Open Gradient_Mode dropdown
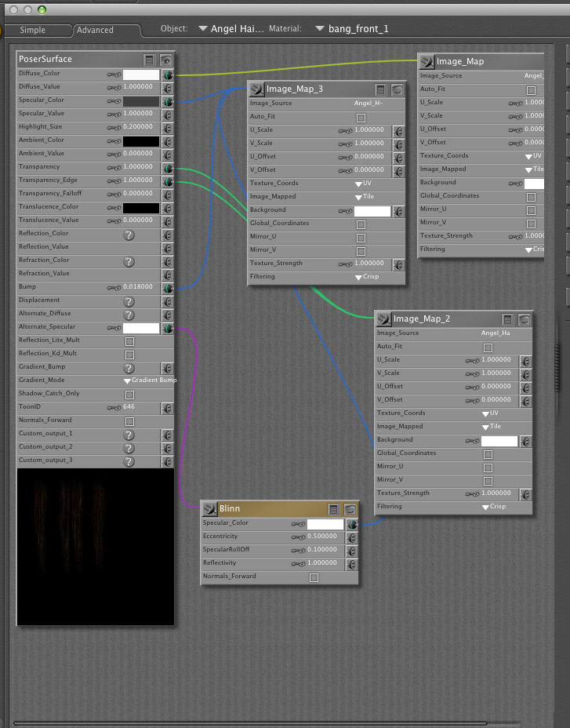This screenshot has width=570, height=728. (150, 380)
